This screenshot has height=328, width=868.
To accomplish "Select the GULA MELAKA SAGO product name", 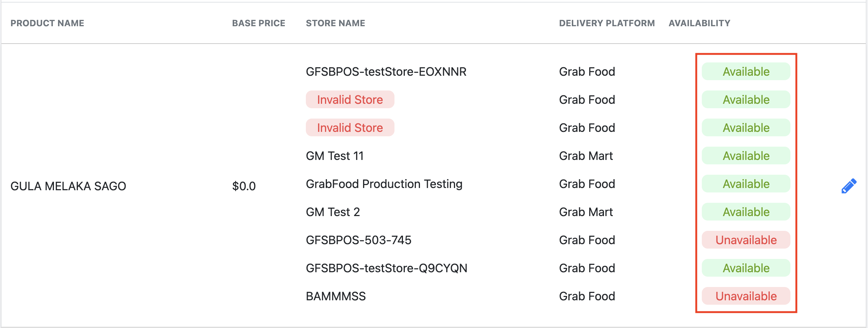I will point(68,186).
